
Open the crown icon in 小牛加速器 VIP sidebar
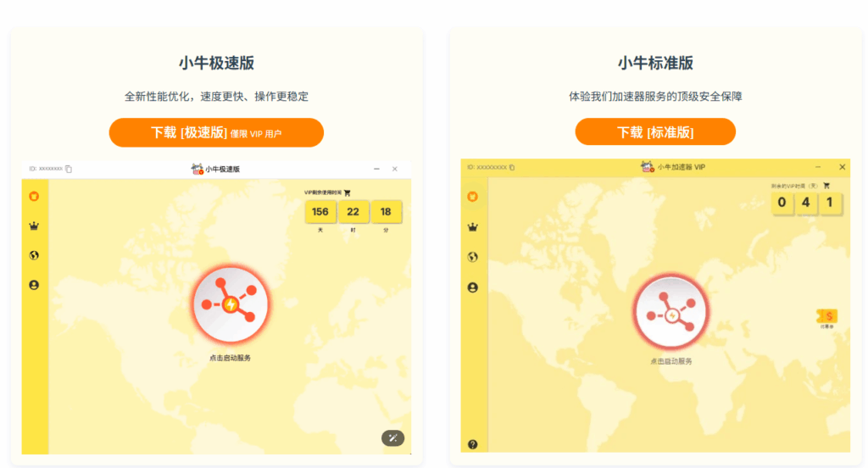pos(473,227)
